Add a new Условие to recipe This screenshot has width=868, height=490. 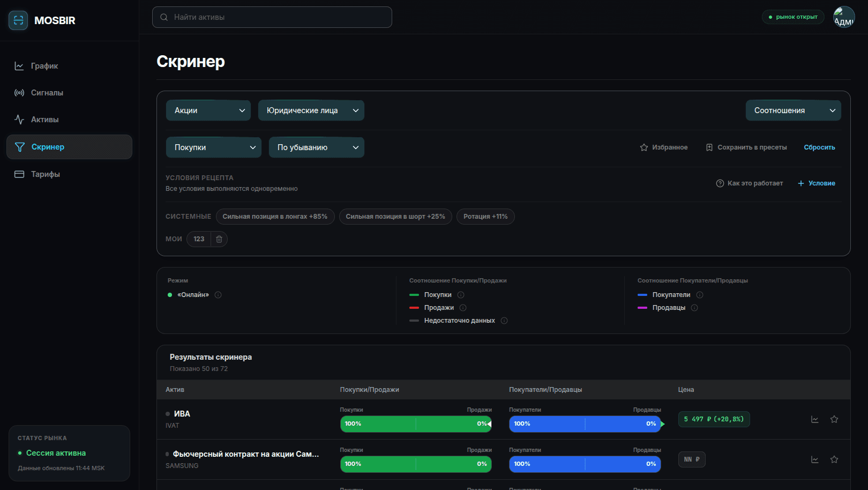(817, 183)
